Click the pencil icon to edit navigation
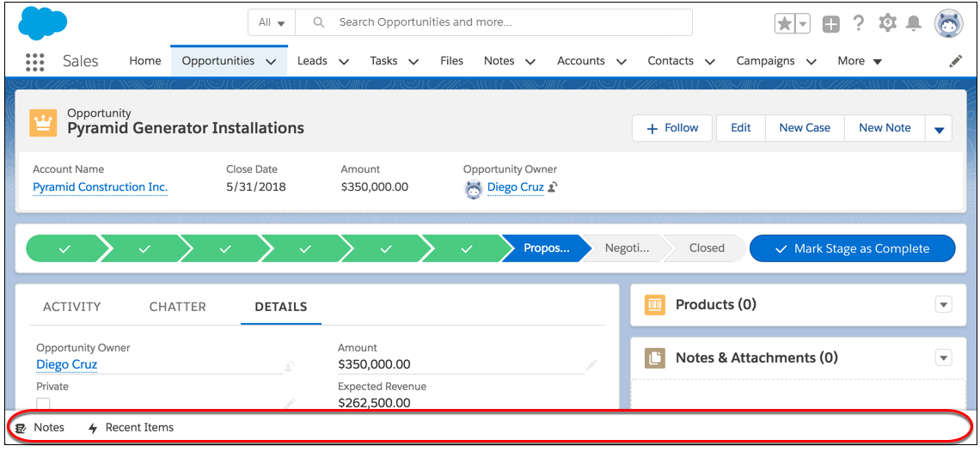The image size is (980, 452). [x=955, y=61]
